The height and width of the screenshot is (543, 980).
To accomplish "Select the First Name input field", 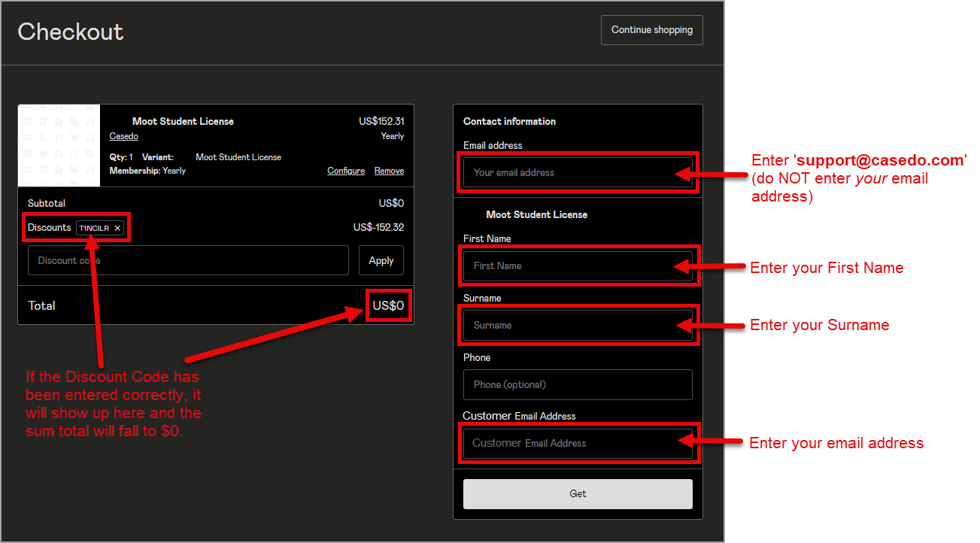I will point(578,265).
